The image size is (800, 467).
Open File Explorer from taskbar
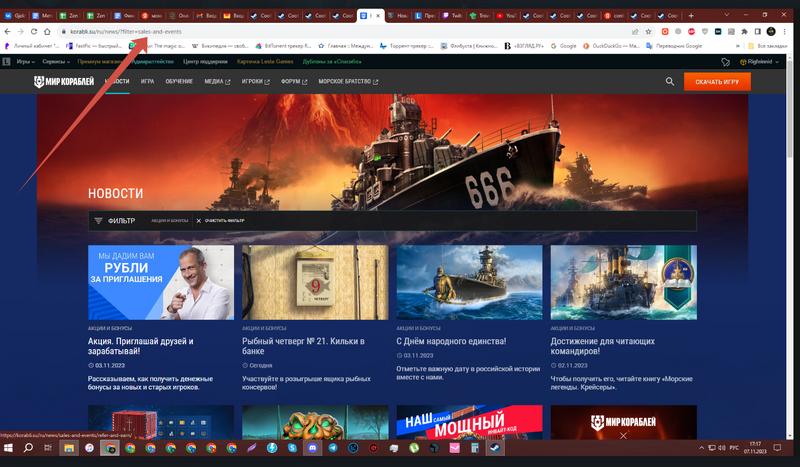click(69, 448)
